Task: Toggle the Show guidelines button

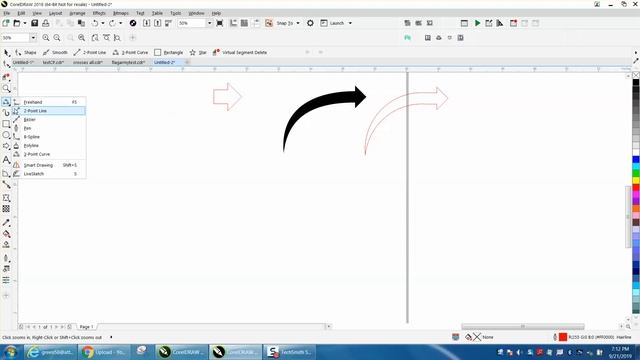Action: point(256,23)
